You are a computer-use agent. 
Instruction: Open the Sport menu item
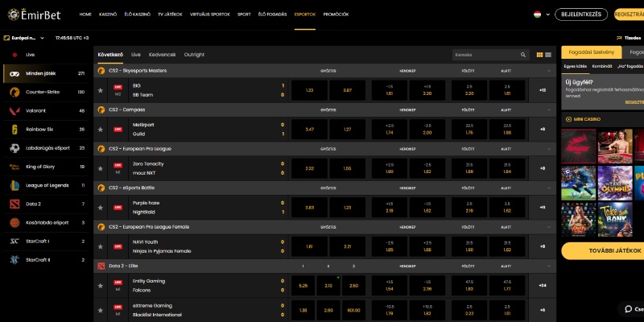tap(244, 14)
